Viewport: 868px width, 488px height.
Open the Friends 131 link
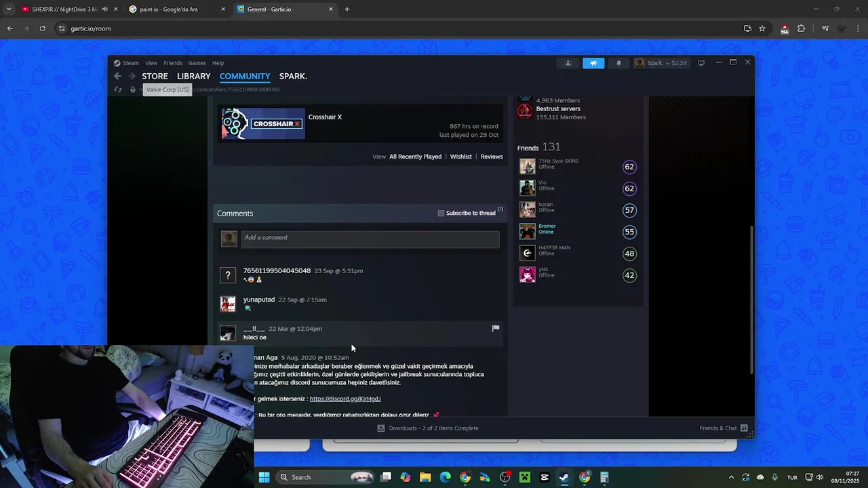pyautogui.click(x=539, y=147)
